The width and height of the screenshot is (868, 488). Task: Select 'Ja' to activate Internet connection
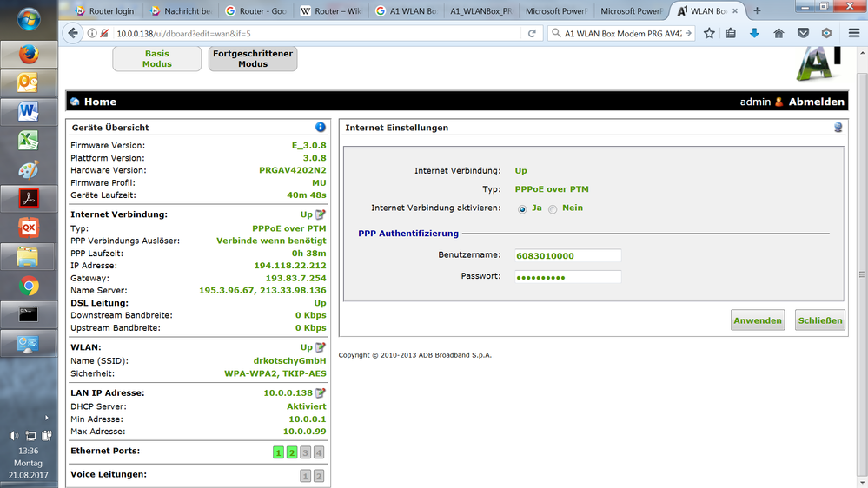point(522,209)
